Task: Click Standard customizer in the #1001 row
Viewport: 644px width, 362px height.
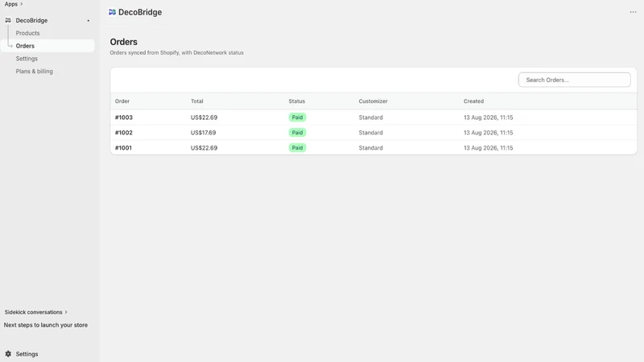Action: [x=370, y=148]
